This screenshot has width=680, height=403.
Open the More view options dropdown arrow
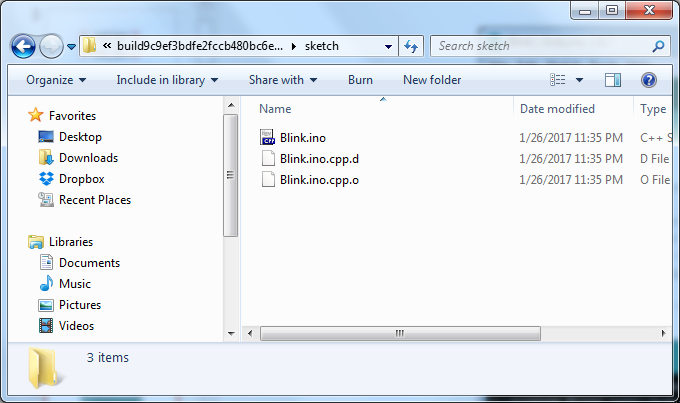579,80
